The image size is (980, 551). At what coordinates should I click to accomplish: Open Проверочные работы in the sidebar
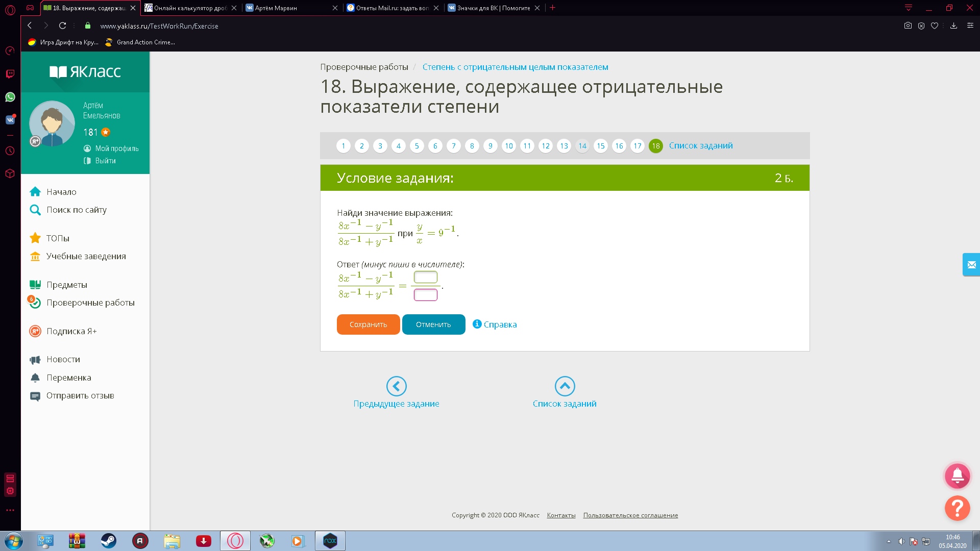tap(90, 303)
